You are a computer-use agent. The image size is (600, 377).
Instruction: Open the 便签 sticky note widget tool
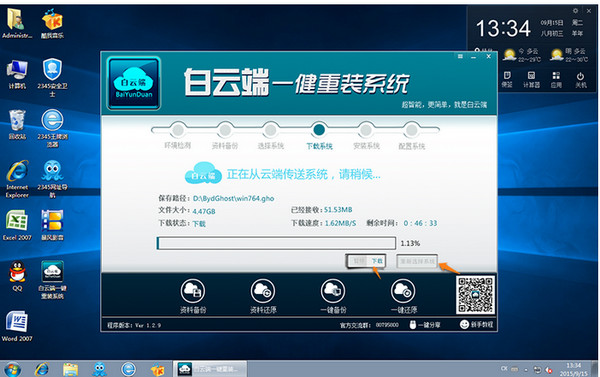[507, 79]
